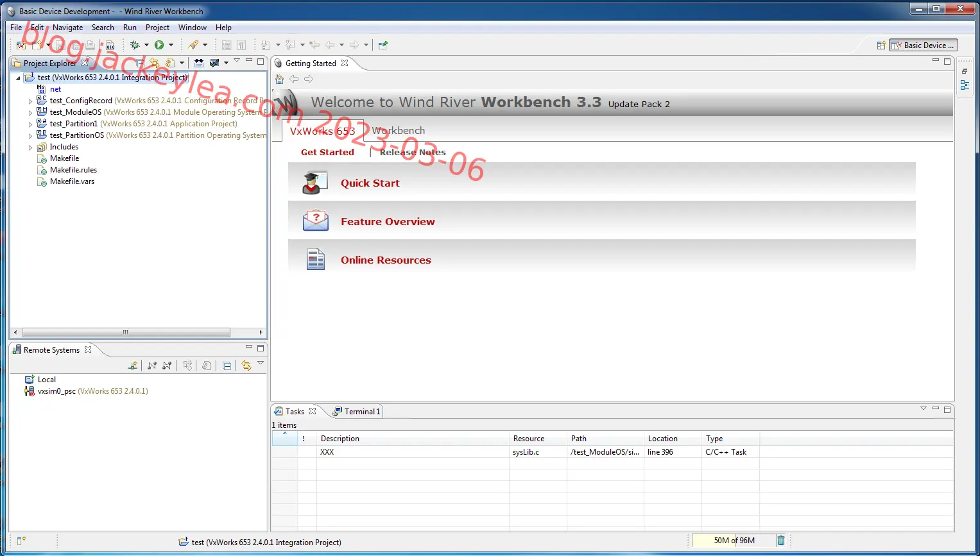Click the Open Perspective icon
The width and height of the screenshot is (980, 556).
pyautogui.click(x=881, y=45)
